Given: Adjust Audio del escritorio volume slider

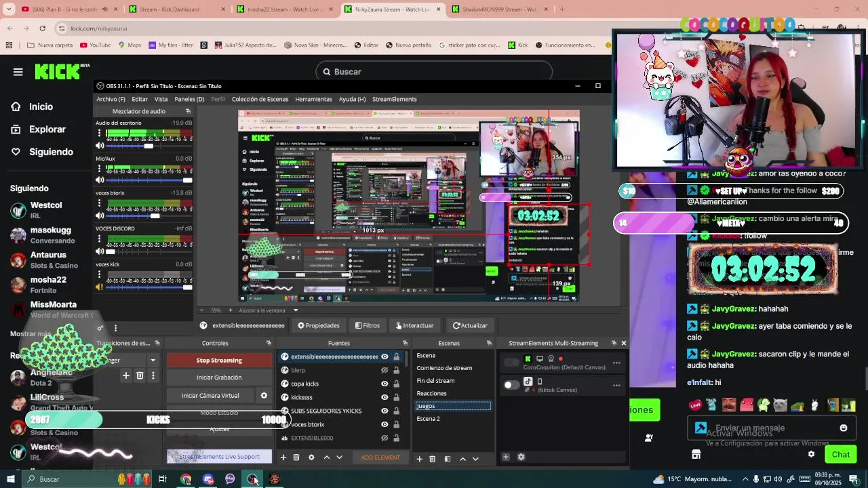Looking at the screenshot, I should pyautogui.click(x=149, y=146).
